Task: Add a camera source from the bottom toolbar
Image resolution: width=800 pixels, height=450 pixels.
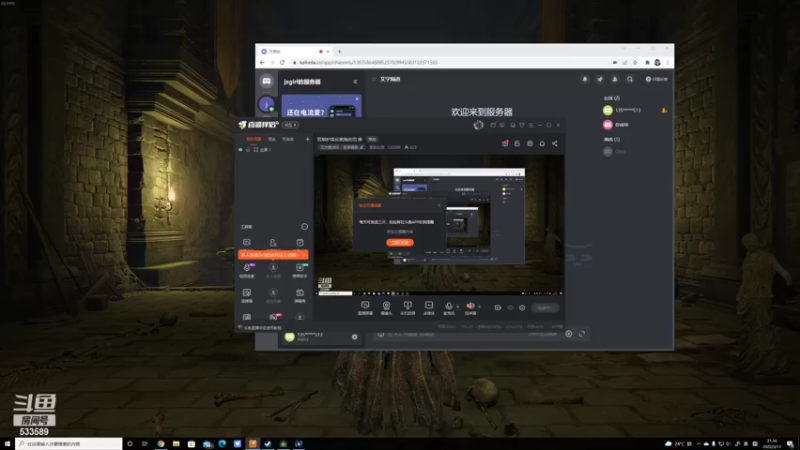Action: pyautogui.click(x=386, y=308)
